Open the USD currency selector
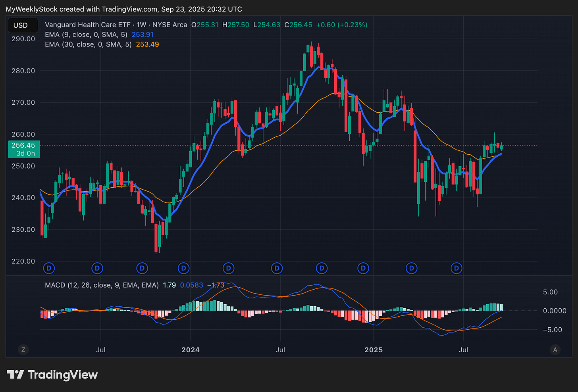 (23, 25)
